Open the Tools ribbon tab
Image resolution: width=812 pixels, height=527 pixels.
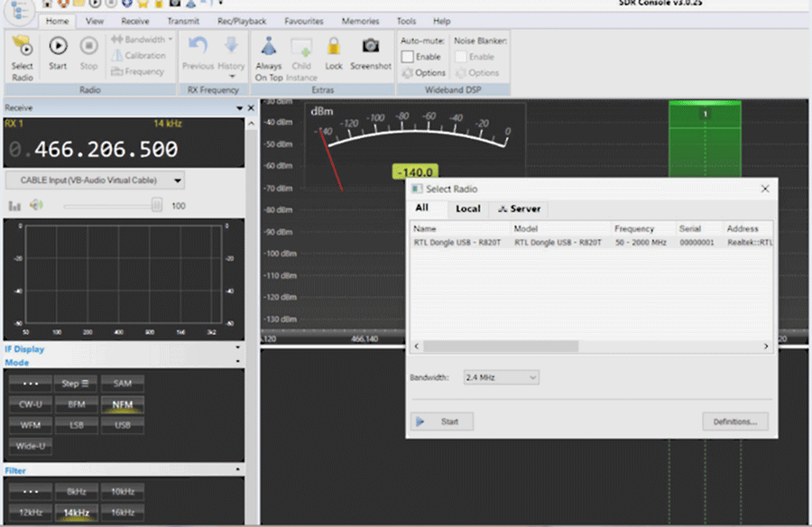click(x=407, y=22)
